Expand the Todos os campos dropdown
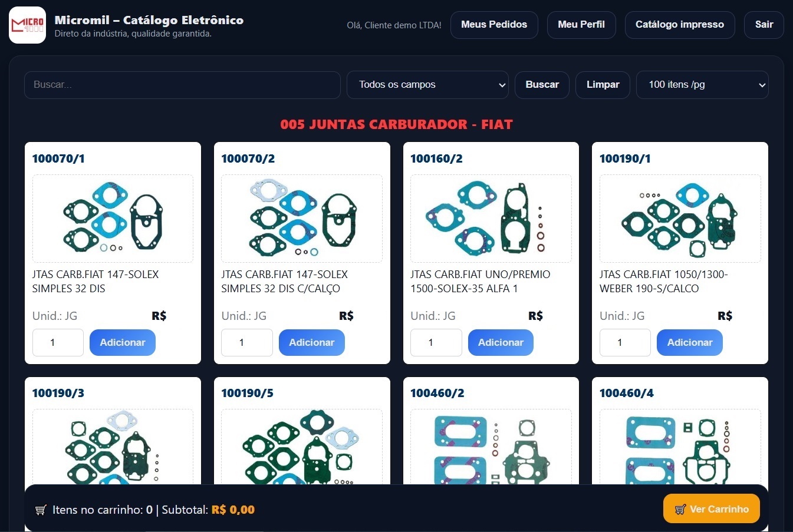793x532 pixels. point(427,85)
